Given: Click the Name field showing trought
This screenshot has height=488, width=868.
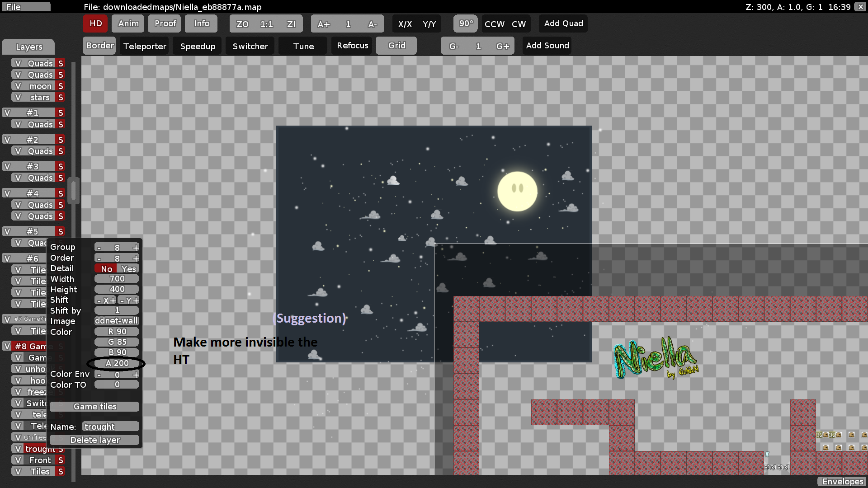Looking at the screenshot, I should pos(110,426).
